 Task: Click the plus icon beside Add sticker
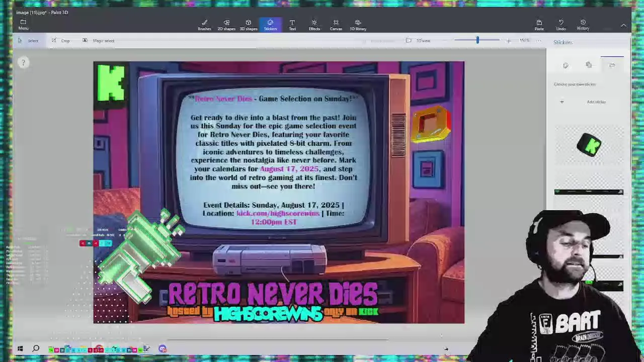click(562, 102)
